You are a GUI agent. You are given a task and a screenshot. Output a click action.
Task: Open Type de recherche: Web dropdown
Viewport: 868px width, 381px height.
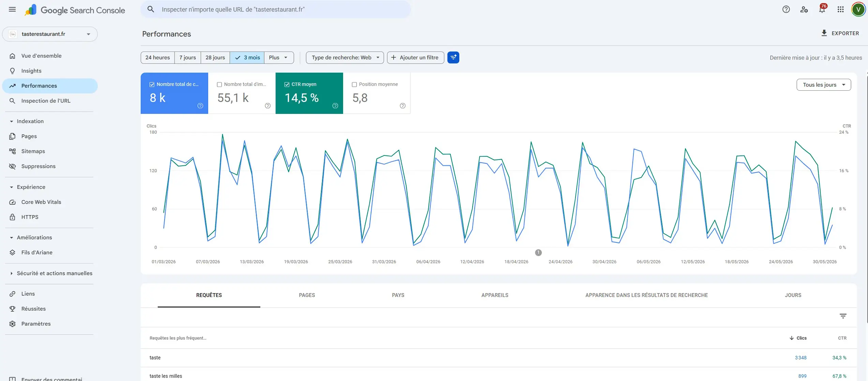[345, 57]
